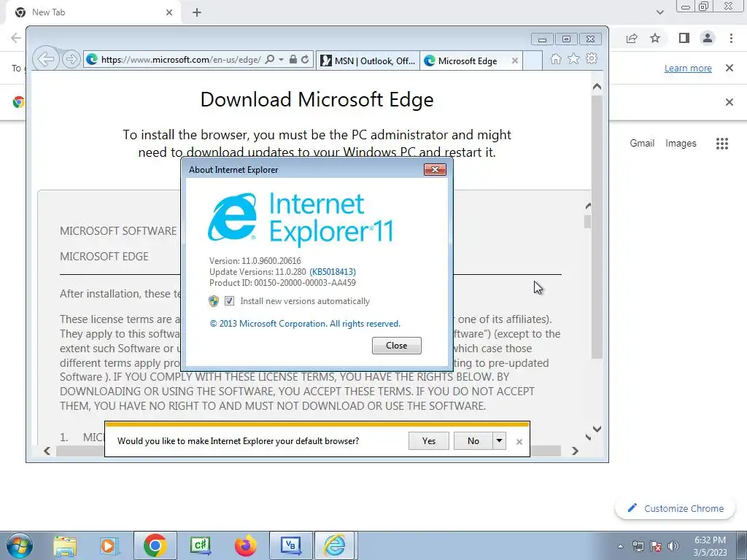Open Chrome profile avatar
The image size is (747, 560).
[x=708, y=38]
